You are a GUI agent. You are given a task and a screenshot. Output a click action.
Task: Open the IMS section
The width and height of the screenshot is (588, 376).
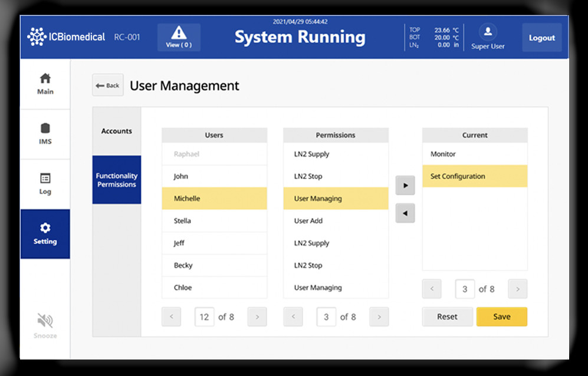(x=45, y=133)
